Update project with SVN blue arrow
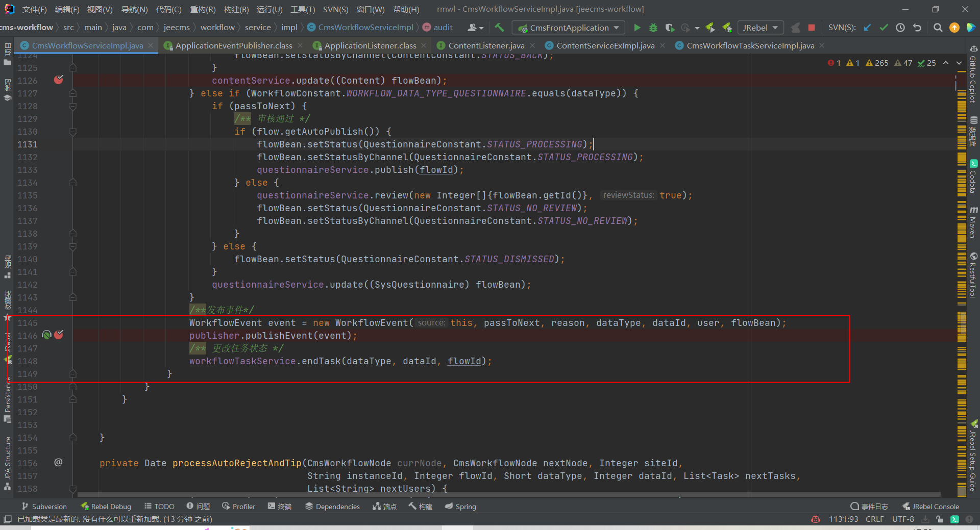Screen dimensions: 980x530 [867, 28]
